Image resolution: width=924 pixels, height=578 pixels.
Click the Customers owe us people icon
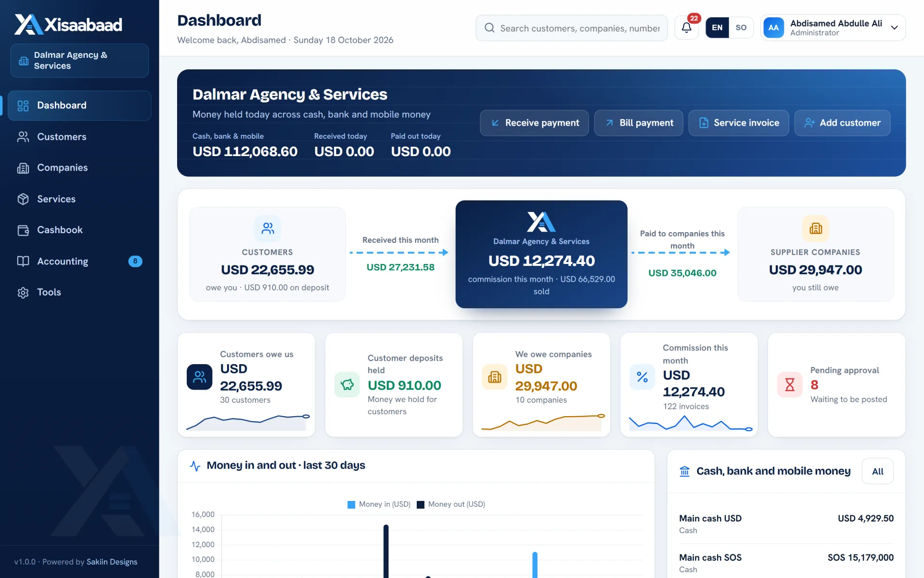point(199,377)
